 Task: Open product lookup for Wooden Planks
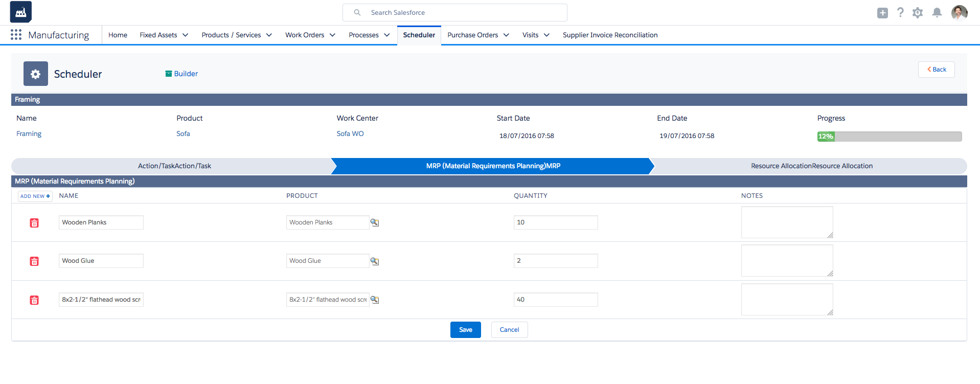[375, 222]
